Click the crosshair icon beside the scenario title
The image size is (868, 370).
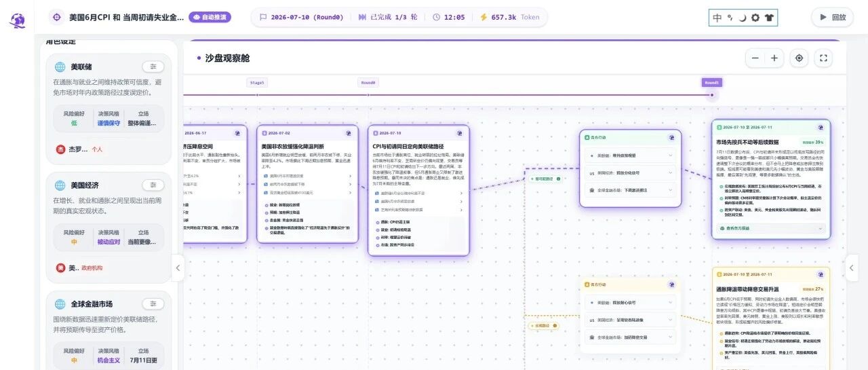tap(58, 17)
